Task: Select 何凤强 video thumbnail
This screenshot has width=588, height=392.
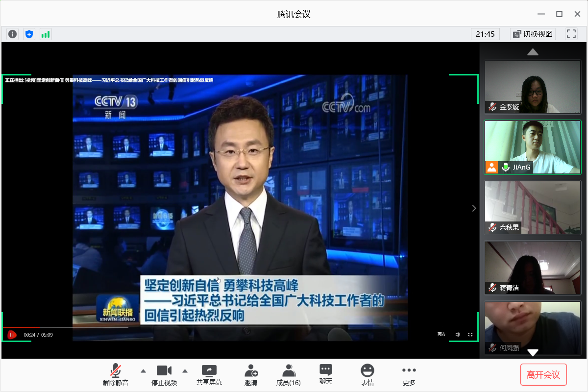Action: (533, 328)
